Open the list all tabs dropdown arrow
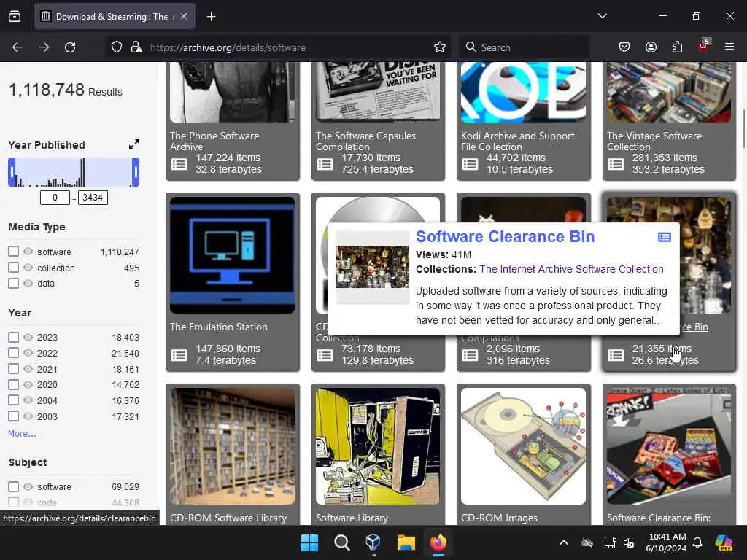Screen dimensions: 747x560 click(x=602, y=16)
